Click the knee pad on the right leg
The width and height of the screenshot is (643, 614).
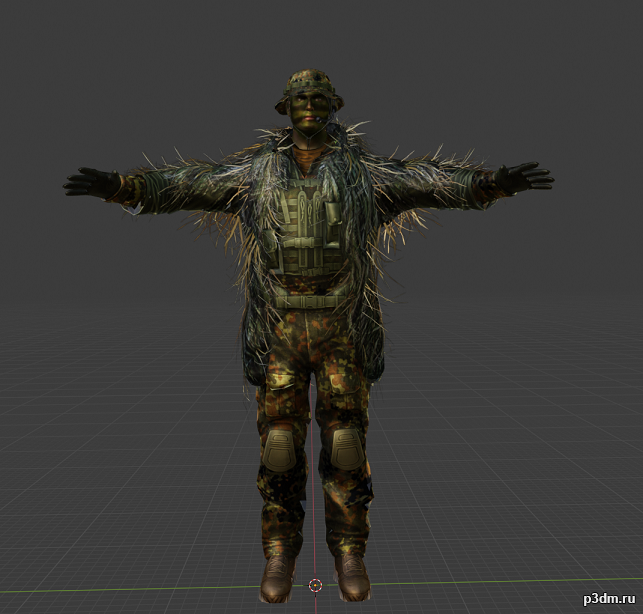click(x=346, y=449)
